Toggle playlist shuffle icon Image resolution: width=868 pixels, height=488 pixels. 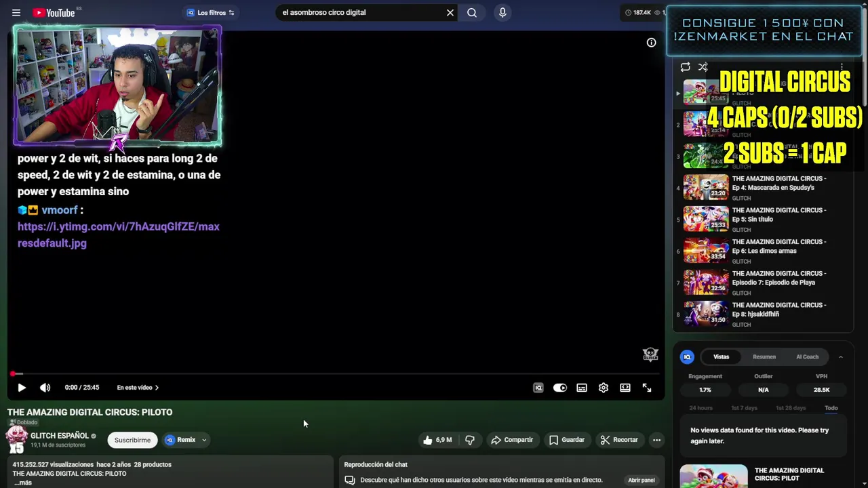pos(703,67)
